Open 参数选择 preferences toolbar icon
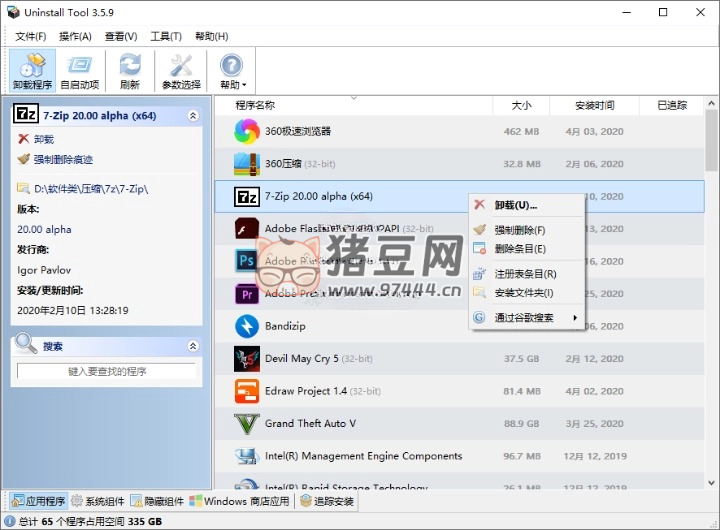Screen dimensions: 720x530 coord(181,70)
